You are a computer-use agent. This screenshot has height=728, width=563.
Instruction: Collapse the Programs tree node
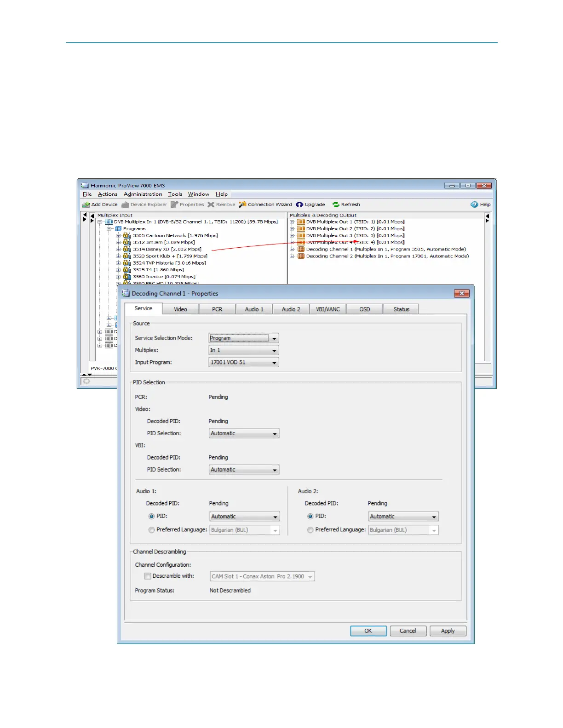[x=109, y=228]
